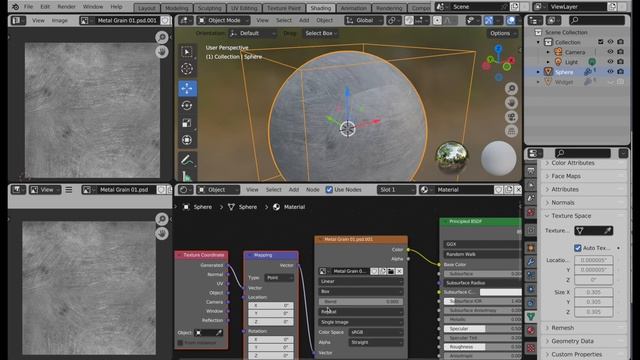Toggle the Auto Texture Space checkbox

click(x=578, y=248)
